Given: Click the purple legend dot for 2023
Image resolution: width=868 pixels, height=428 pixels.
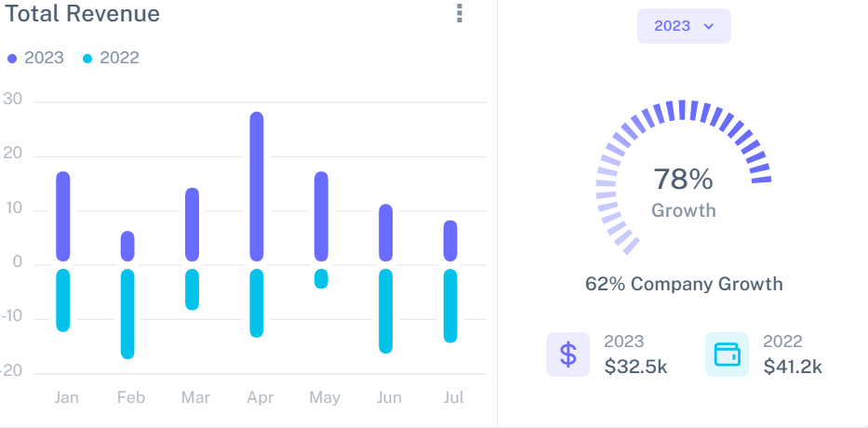Looking at the screenshot, I should pos(12,59).
